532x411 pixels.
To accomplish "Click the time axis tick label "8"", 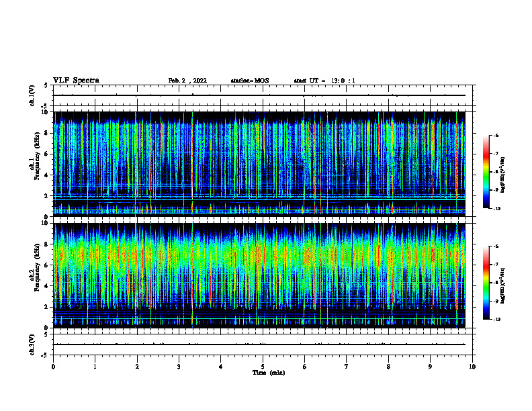I will (388, 367).
